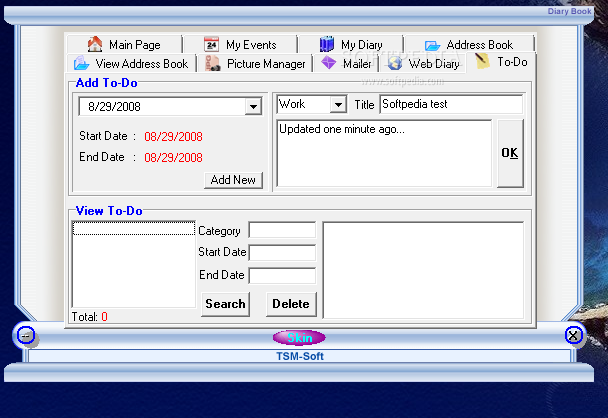Click the Add New button
This screenshot has height=418, width=608.
[233, 180]
